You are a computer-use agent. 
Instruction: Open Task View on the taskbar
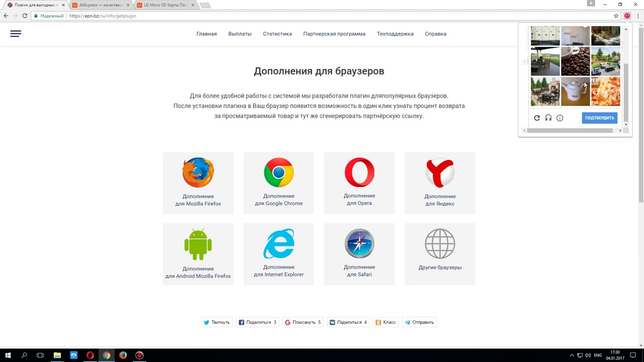point(40,355)
